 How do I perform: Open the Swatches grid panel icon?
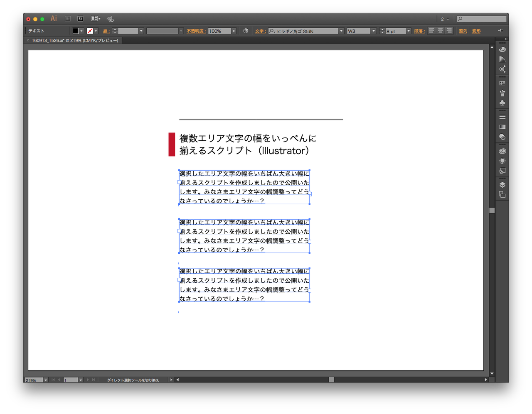click(x=502, y=83)
